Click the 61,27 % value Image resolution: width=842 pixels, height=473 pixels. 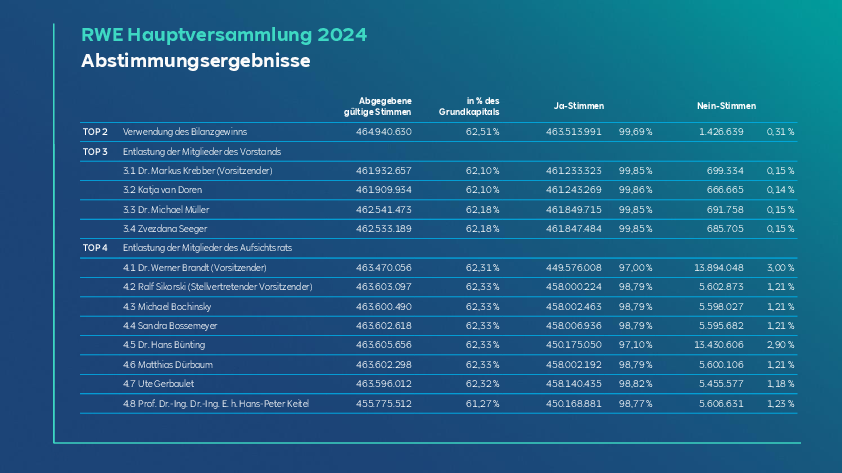[x=482, y=404]
